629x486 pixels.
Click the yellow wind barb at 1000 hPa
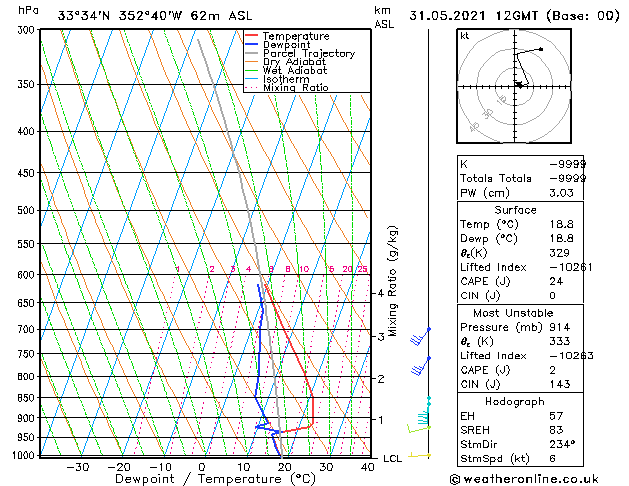click(420, 456)
